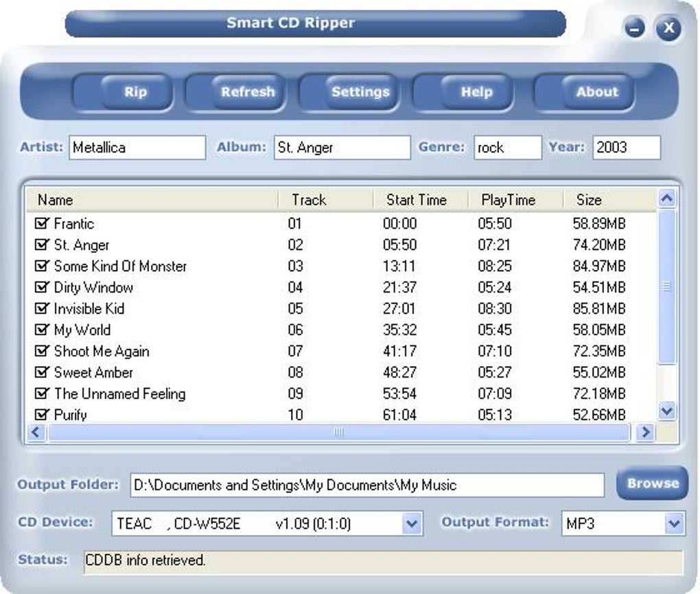700x594 pixels.
Task: Click the 61:04 start time cell
Action: (x=399, y=415)
